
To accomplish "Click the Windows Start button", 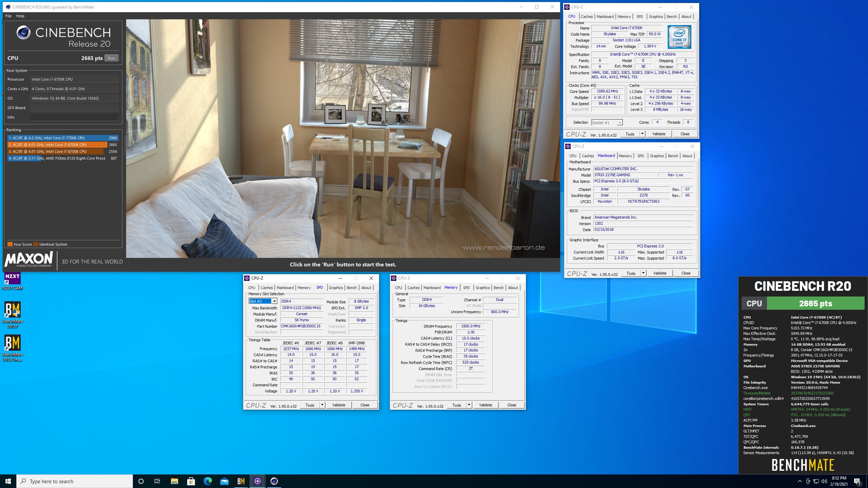I will click(8, 481).
